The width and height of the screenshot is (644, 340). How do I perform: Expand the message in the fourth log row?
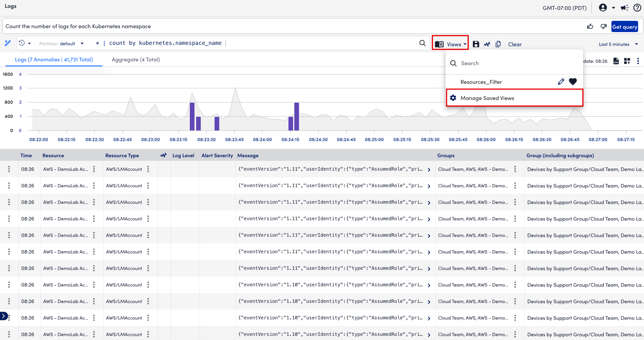coord(429,219)
